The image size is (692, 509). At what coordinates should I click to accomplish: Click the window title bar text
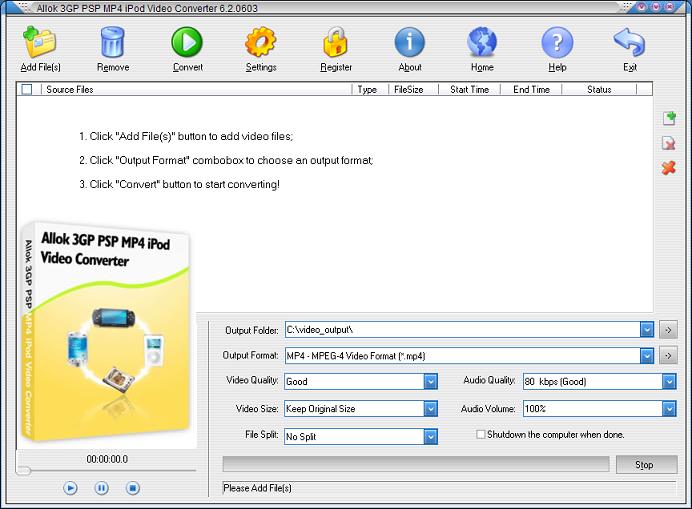[x=147, y=8]
